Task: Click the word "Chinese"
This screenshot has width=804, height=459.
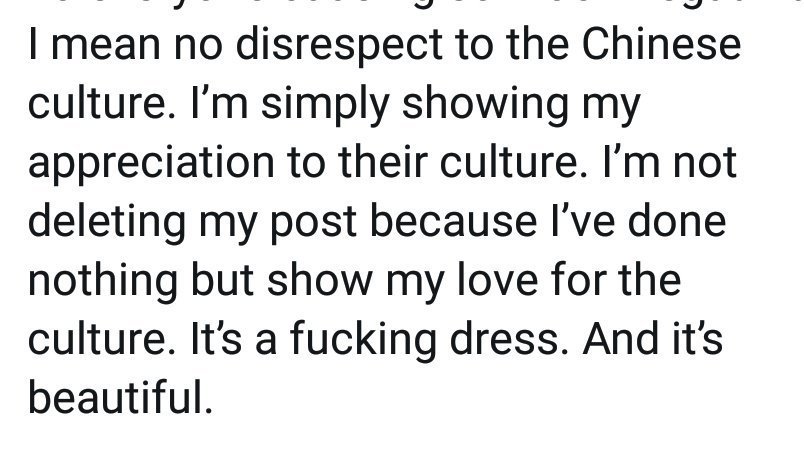Action: [x=661, y=43]
